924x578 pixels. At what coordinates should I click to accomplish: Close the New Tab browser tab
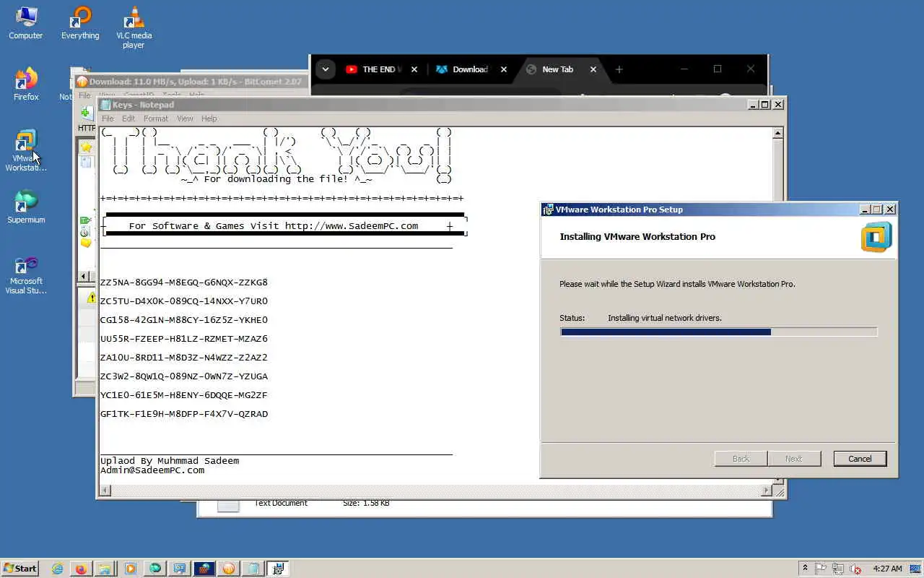pyautogui.click(x=593, y=69)
